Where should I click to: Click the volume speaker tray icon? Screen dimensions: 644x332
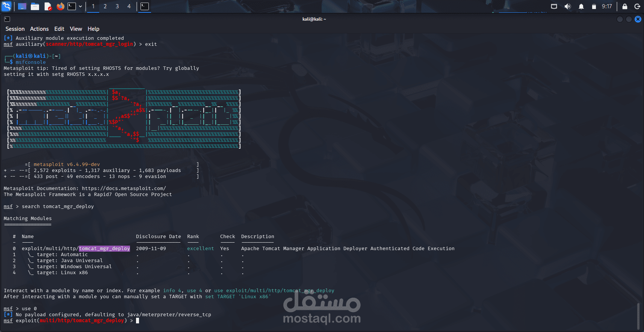tap(568, 6)
